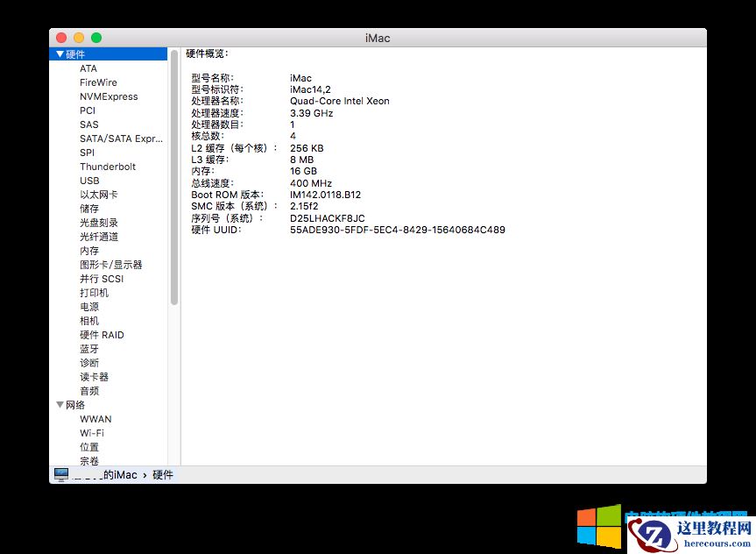Viewport: 756px width, 554px height.
Task: Close the iMac window with red button
Action: (61, 38)
